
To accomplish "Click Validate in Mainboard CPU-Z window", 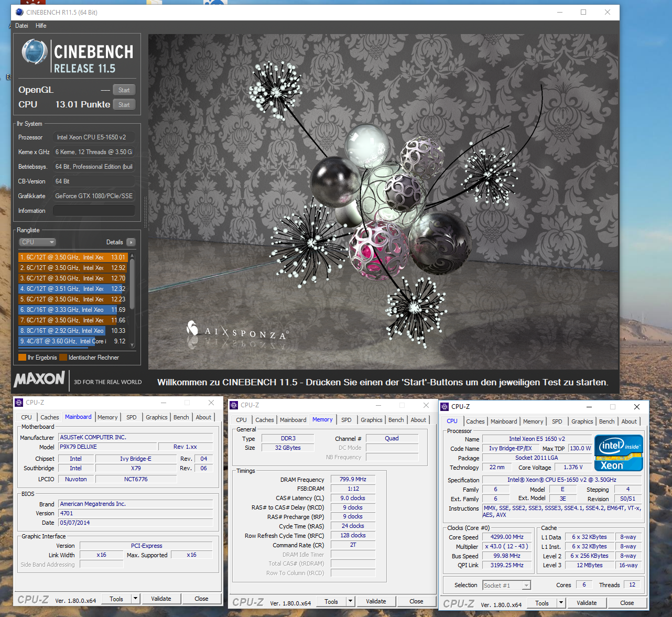I will [x=161, y=599].
